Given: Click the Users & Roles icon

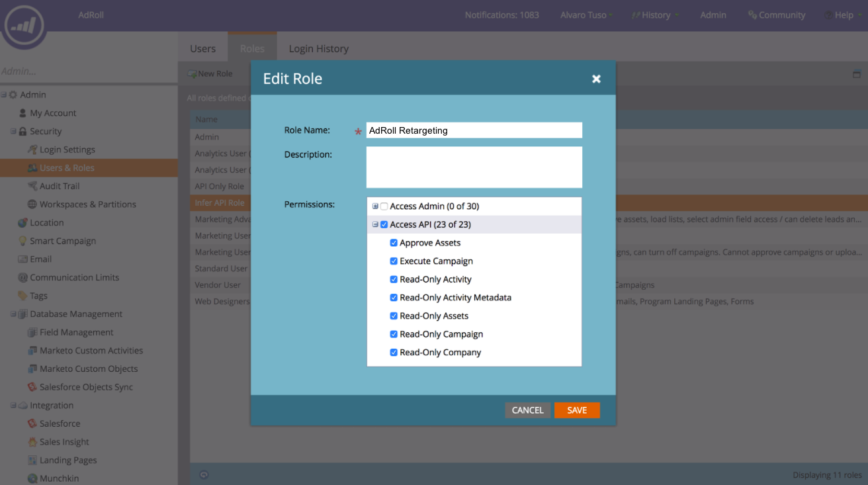Looking at the screenshot, I should pos(32,168).
